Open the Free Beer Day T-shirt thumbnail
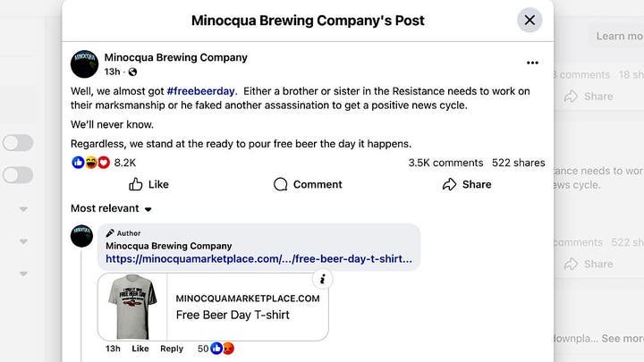The image size is (644, 362). 133,306
